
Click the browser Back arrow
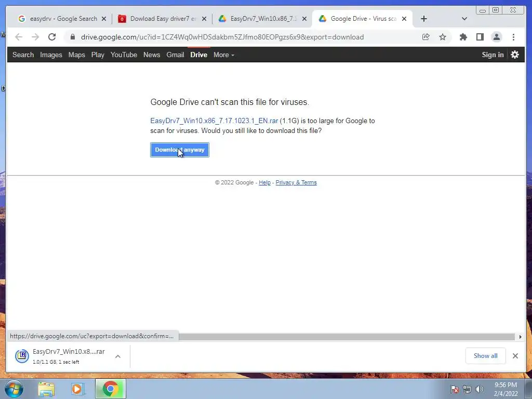tap(19, 37)
